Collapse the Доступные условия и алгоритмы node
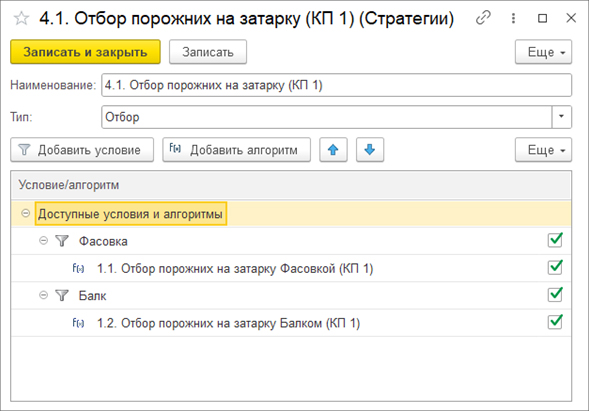This screenshot has width=589, height=411. pos(26,214)
